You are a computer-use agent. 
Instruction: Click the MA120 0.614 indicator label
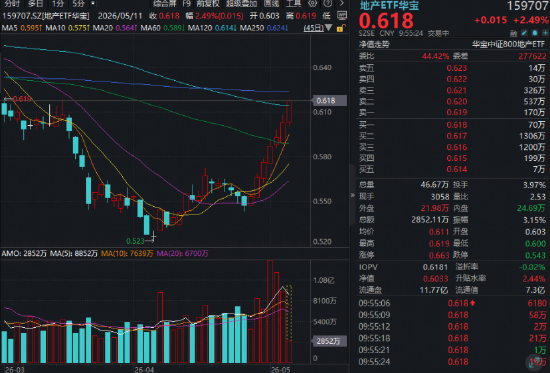[x=212, y=27]
